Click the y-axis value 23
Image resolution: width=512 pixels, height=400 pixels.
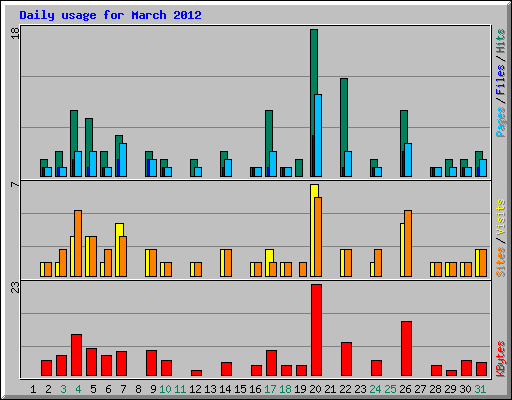pos(15,287)
